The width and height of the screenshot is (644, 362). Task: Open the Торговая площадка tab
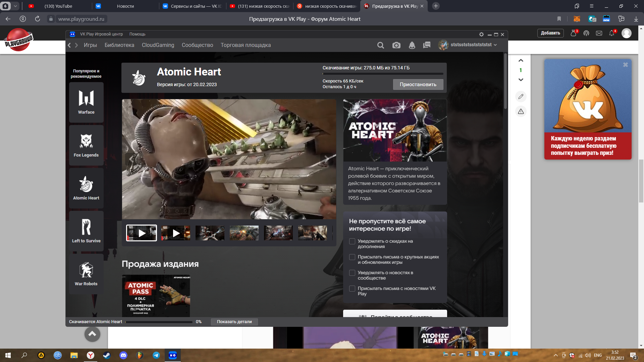point(246,45)
